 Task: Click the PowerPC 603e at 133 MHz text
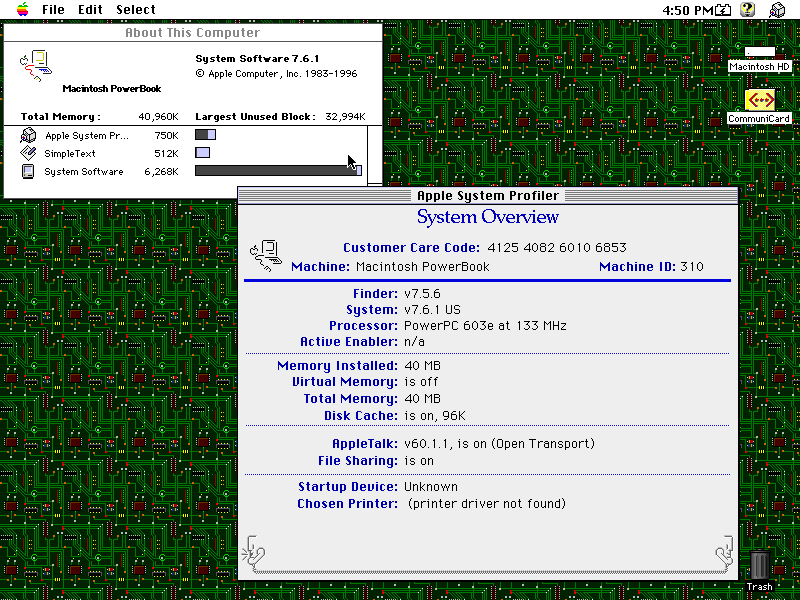click(485, 326)
